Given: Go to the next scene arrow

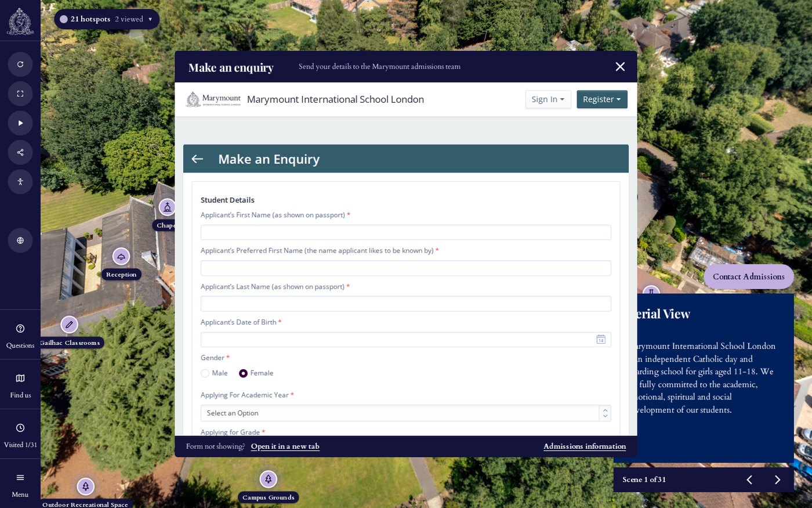Looking at the screenshot, I should [x=778, y=480].
